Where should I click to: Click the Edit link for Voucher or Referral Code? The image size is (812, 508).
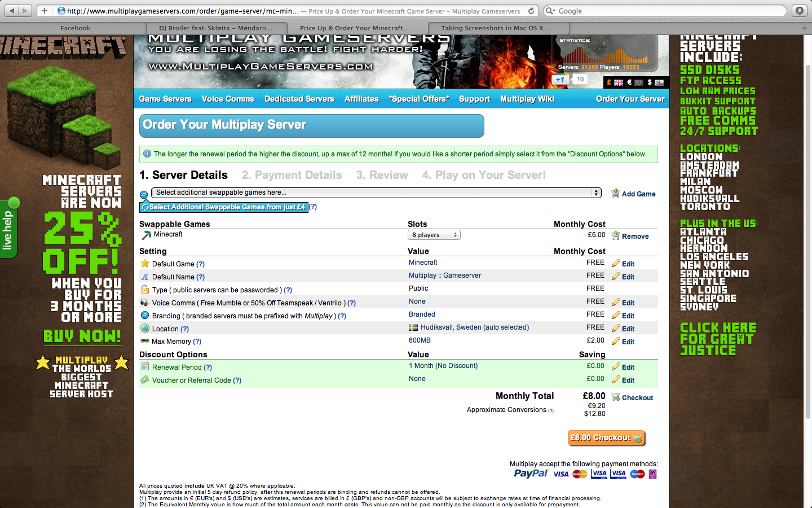click(x=628, y=380)
